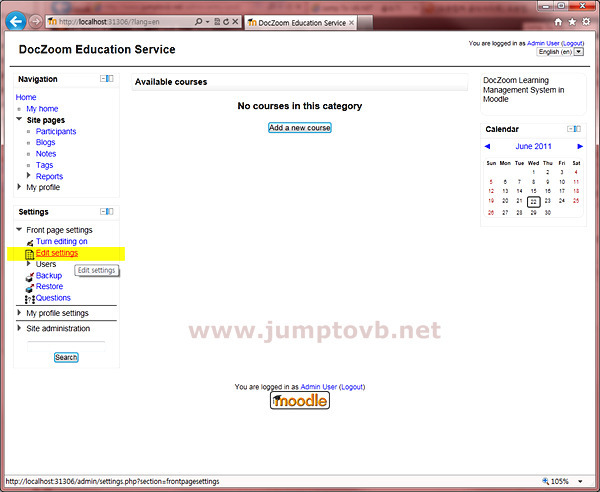Click Add a new course button
Viewport: 600px width, 492px height.
click(300, 128)
